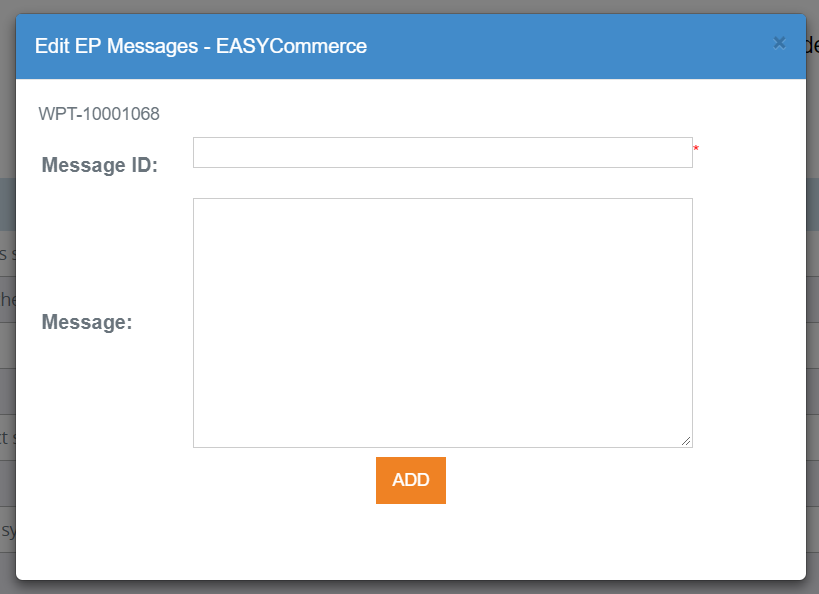
Task: Click the obscured "sy" row behind dialog
Action: pos(8,530)
